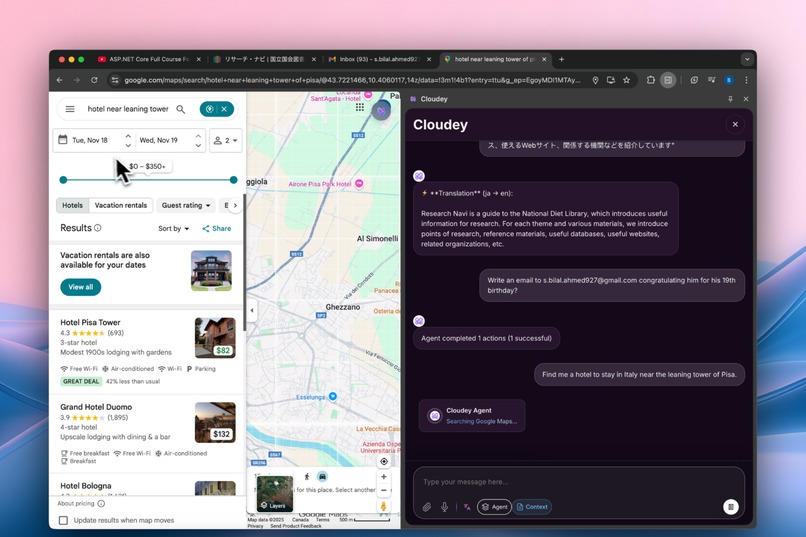806x537 pixels.
Task: Switch to the Gmail Inbox (93) tab
Action: 379,59
